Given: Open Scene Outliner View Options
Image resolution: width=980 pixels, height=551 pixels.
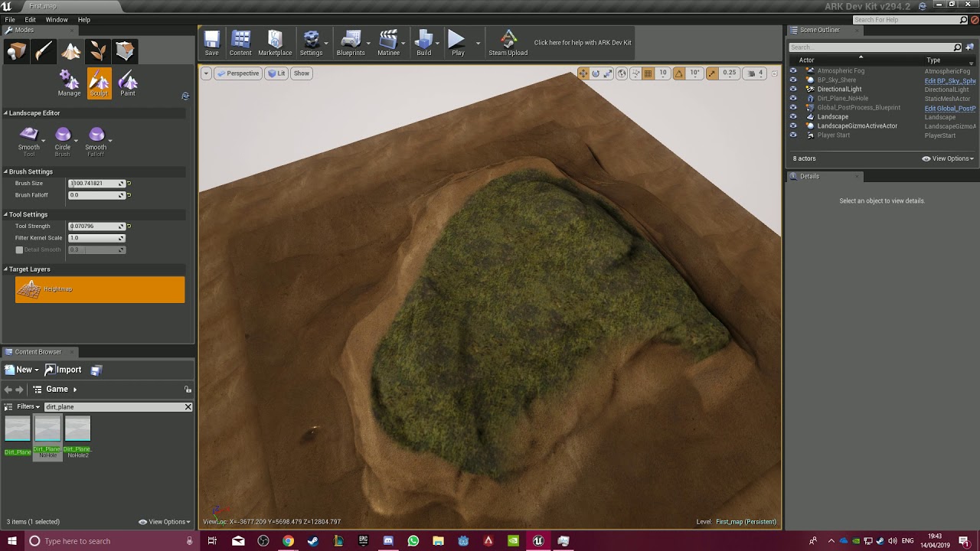Looking at the screenshot, I should 948,158.
